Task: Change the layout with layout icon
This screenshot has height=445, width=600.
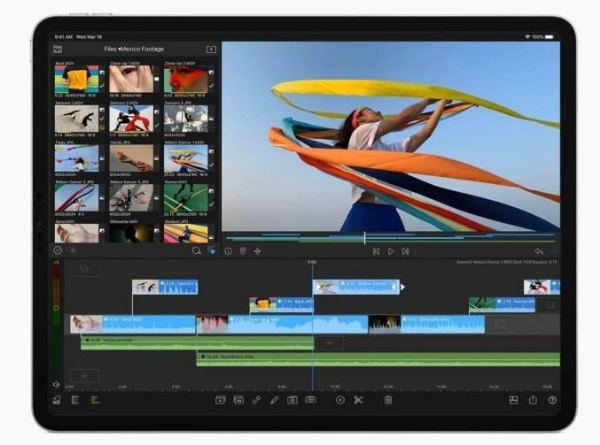Action: tap(514, 400)
